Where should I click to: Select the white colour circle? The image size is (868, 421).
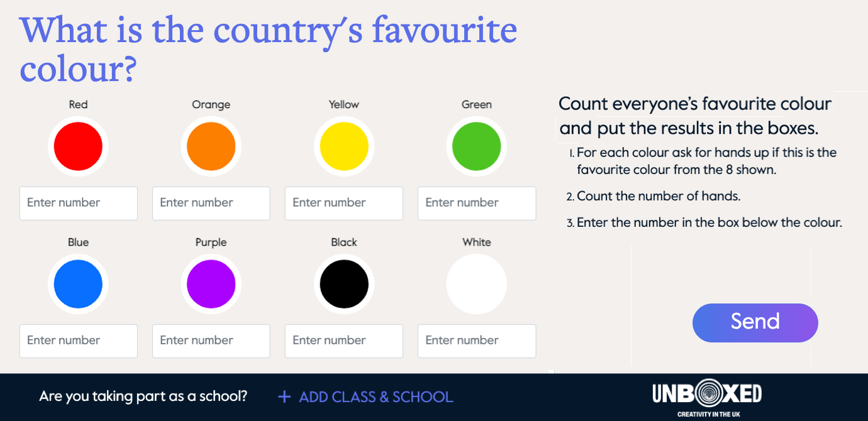coord(477,284)
